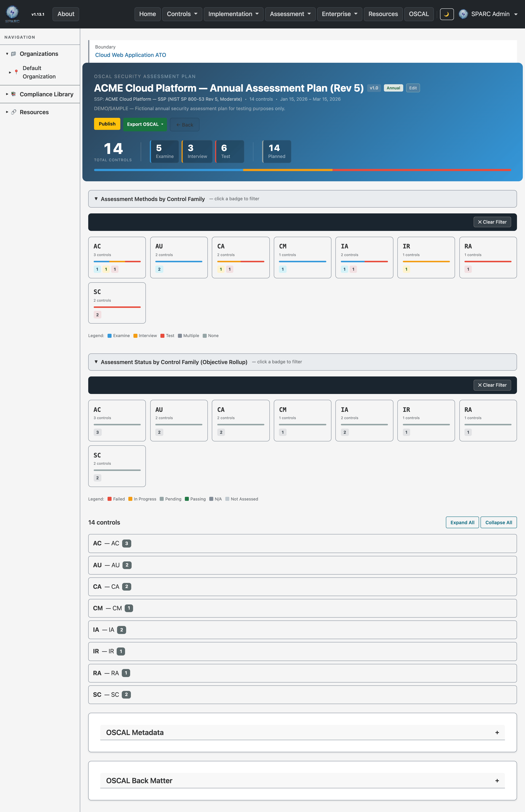Expand the CM — CM control group row
The width and height of the screenshot is (525, 812).
coord(302,608)
